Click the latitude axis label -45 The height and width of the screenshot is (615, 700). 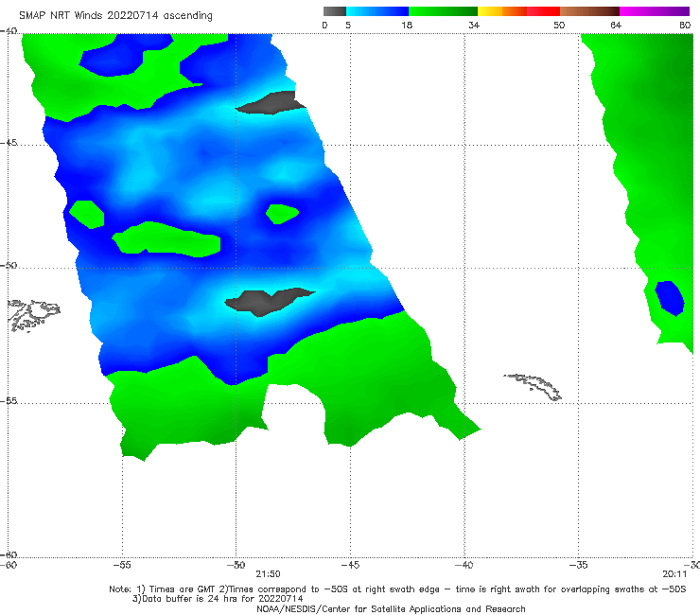point(9,143)
